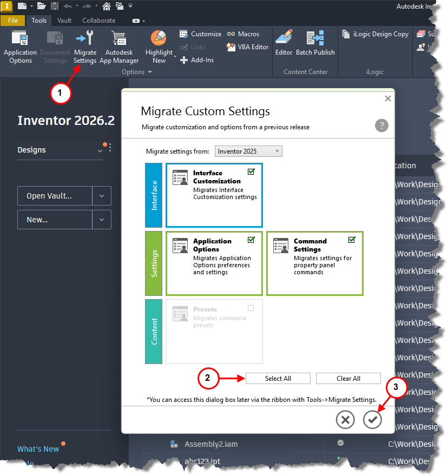Open Macros tool
The width and height of the screenshot is (448, 476).
[243, 34]
